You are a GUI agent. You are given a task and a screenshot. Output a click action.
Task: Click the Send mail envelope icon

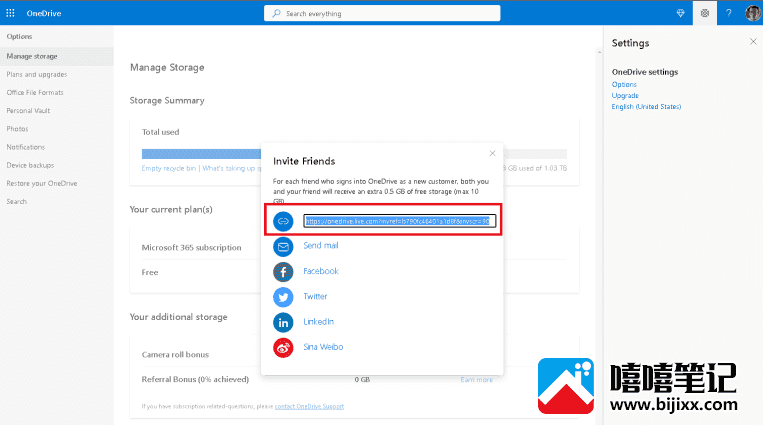[x=283, y=246]
